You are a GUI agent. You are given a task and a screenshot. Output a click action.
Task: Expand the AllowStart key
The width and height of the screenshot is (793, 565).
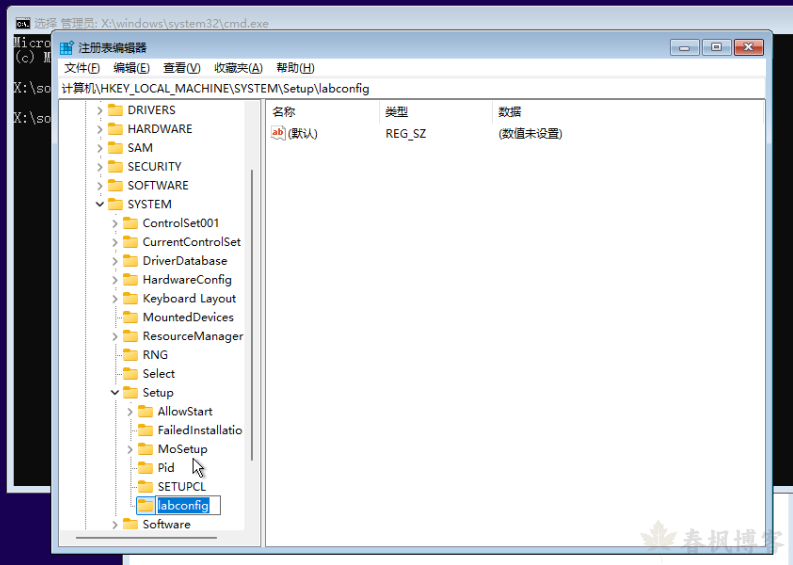coord(130,412)
